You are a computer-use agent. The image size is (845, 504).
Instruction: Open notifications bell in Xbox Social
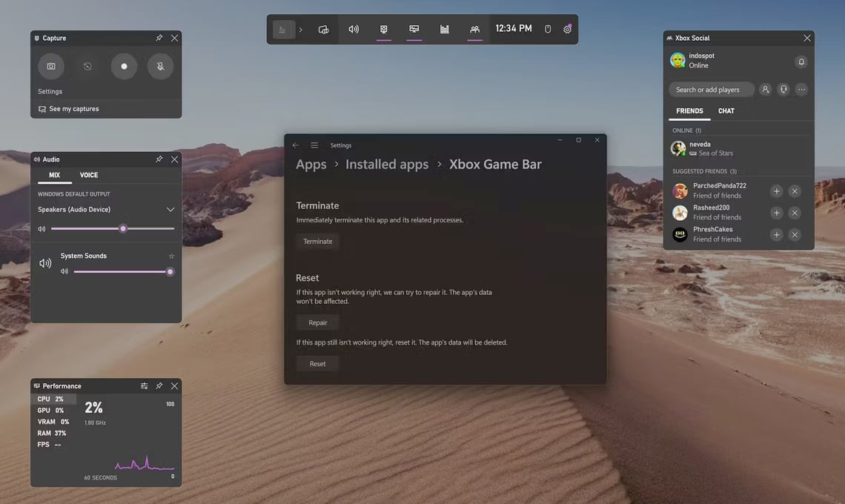coord(801,62)
